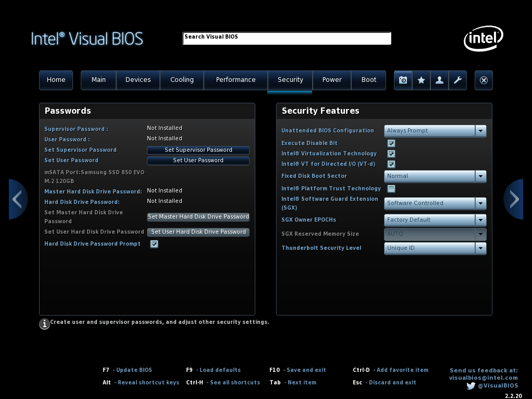Image resolution: width=532 pixels, height=399 pixels.
Task: Toggle Intel Virtualization Technology checkbox
Action: pyautogui.click(x=391, y=154)
